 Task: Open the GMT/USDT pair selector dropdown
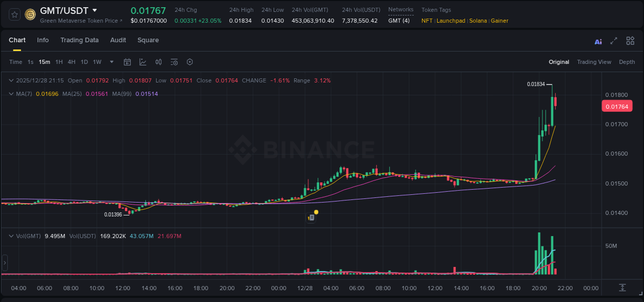[95, 10]
